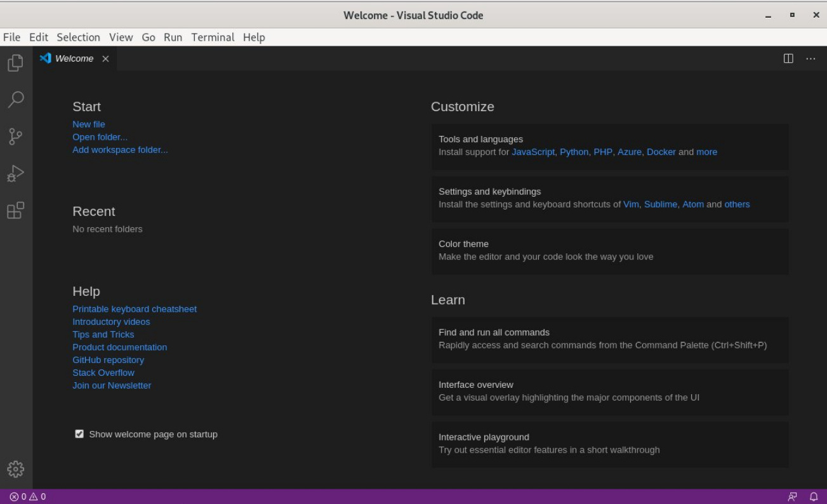Viewport: 827px width, 504px height.
Task: Click the 'more' tools and languages link
Action: coord(706,152)
